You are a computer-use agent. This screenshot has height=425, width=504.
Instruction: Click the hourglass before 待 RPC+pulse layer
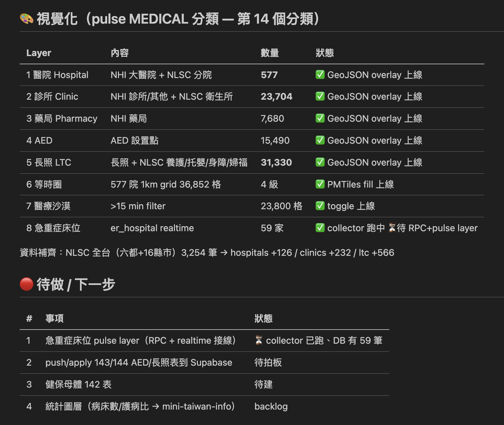pos(392,228)
